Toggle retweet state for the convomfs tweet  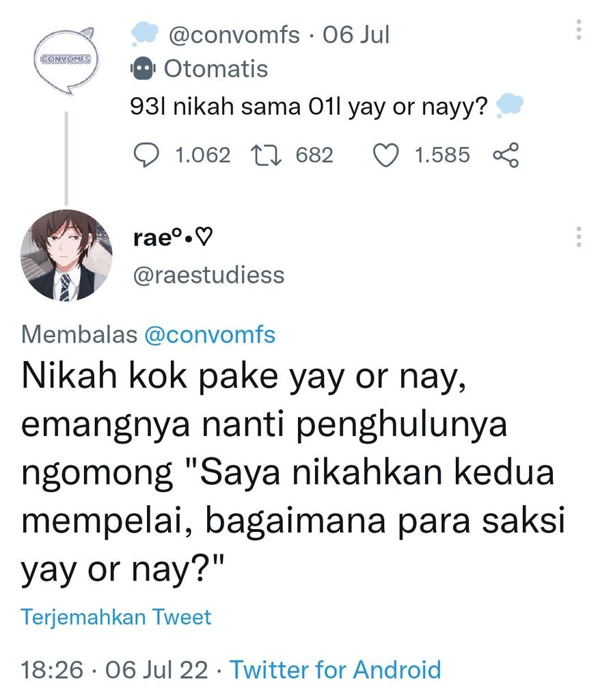[267, 155]
